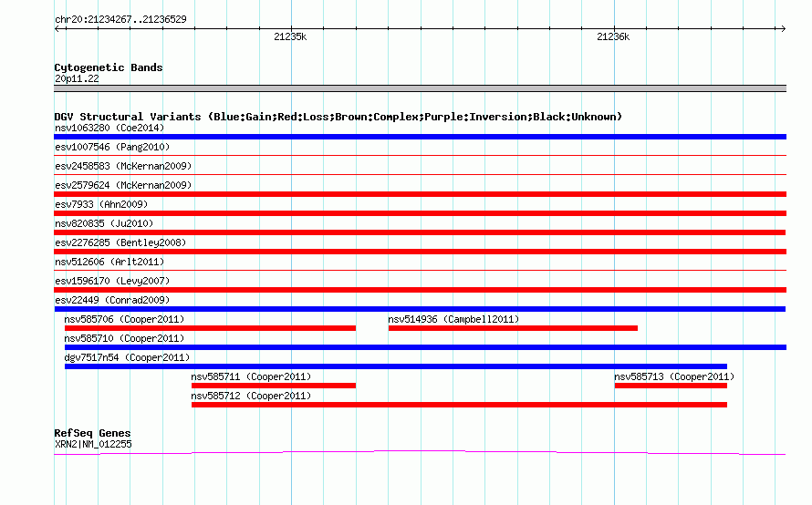Select the short red bar for nsv585711
The width and height of the screenshot is (812, 505).
click(274, 386)
